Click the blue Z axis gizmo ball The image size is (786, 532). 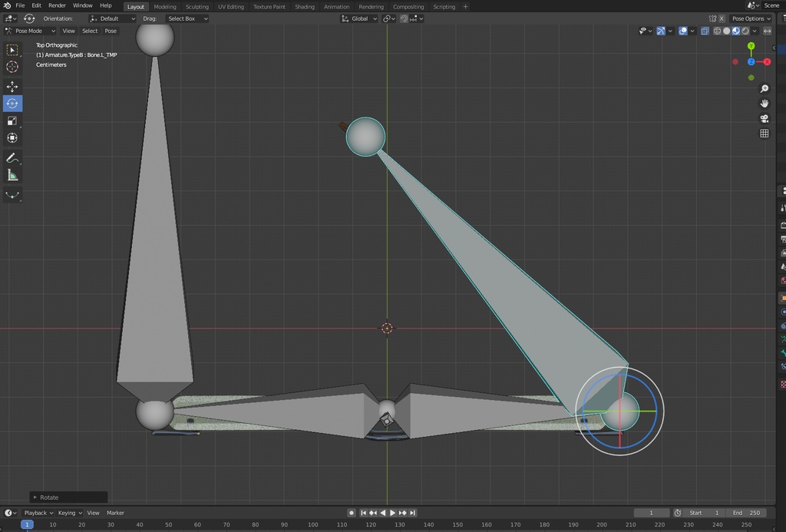click(751, 61)
